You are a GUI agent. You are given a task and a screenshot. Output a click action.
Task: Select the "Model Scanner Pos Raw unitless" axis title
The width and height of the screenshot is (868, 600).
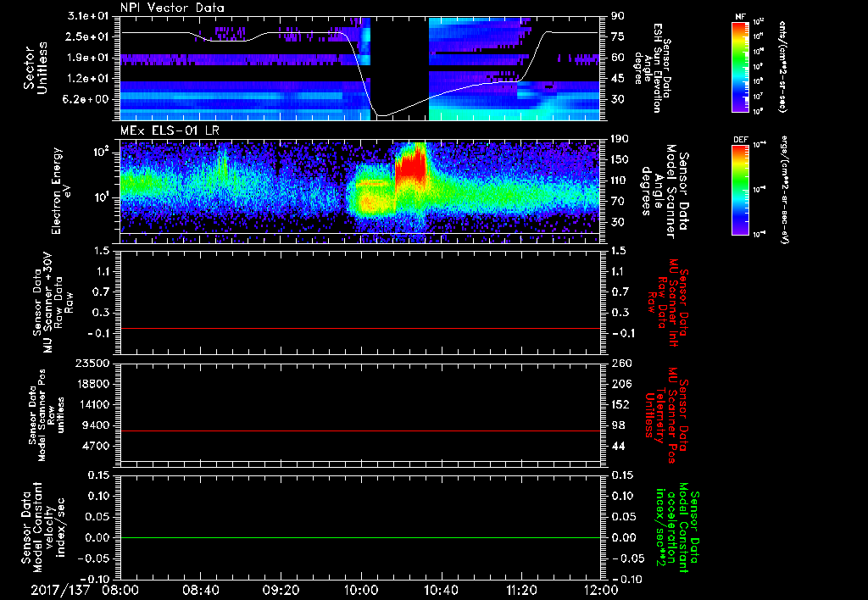(x=47, y=415)
